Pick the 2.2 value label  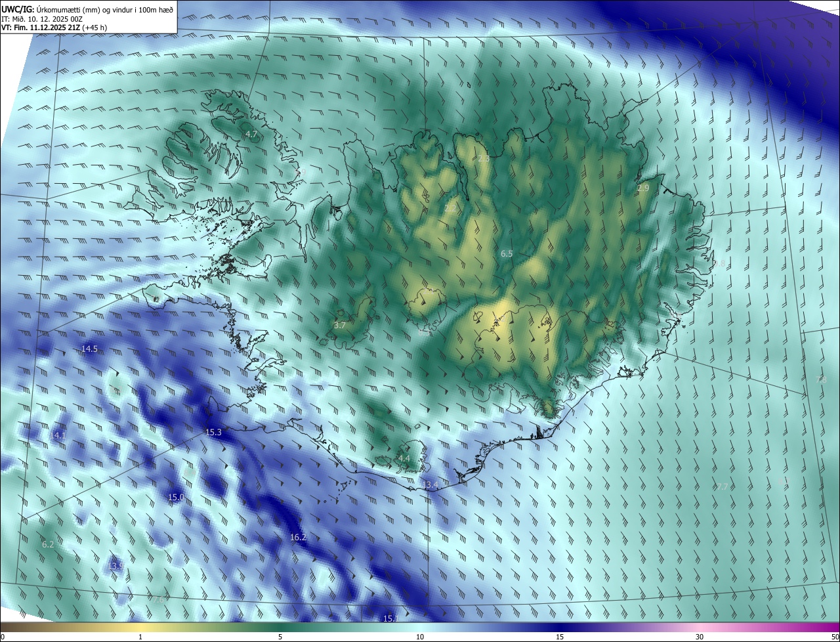pos(450,209)
